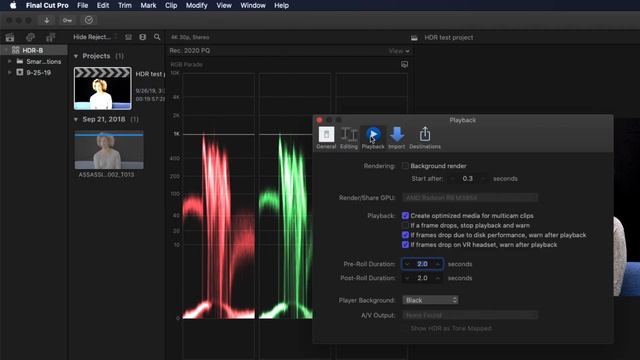Enable Background render checkbox
This screenshot has height=360, width=640.
click(x=405, y=166)
